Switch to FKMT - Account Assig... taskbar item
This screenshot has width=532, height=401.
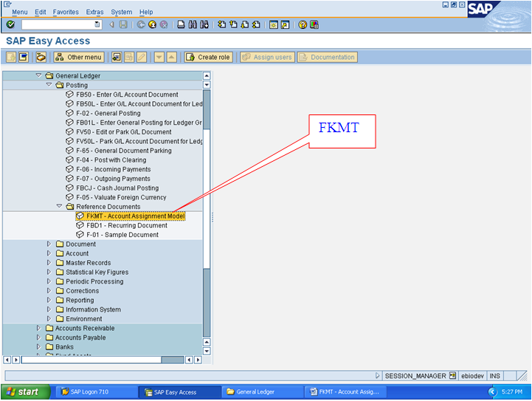(345, 392)
